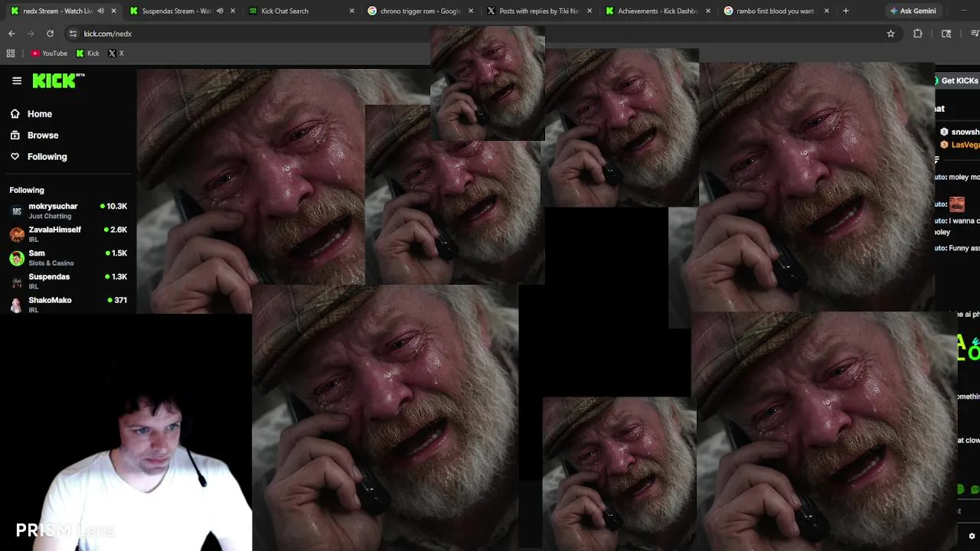Go to Home in Kick sidebar
Viewport: 980px width, 551px height.
coord(40,114)
